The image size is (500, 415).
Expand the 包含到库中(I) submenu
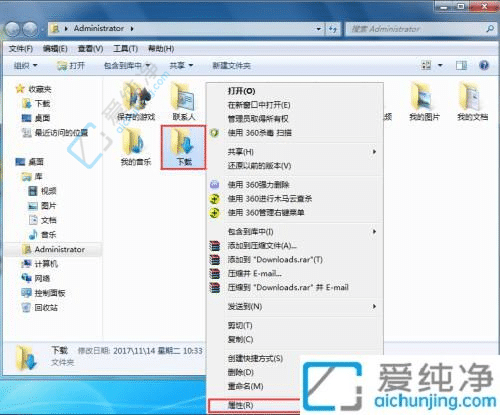[295, 232]
